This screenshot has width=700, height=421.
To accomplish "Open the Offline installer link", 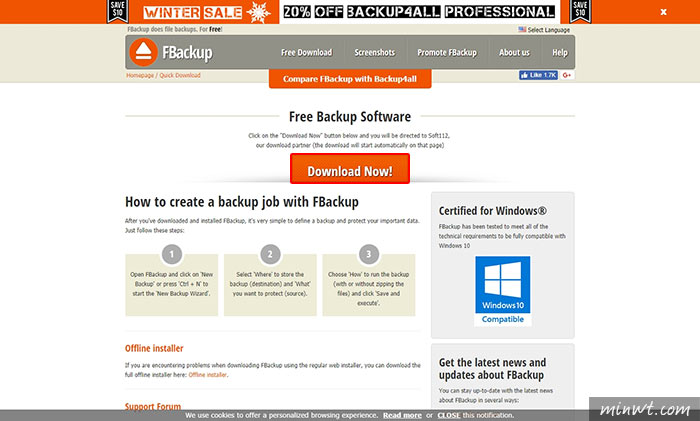I will point(208,375).
